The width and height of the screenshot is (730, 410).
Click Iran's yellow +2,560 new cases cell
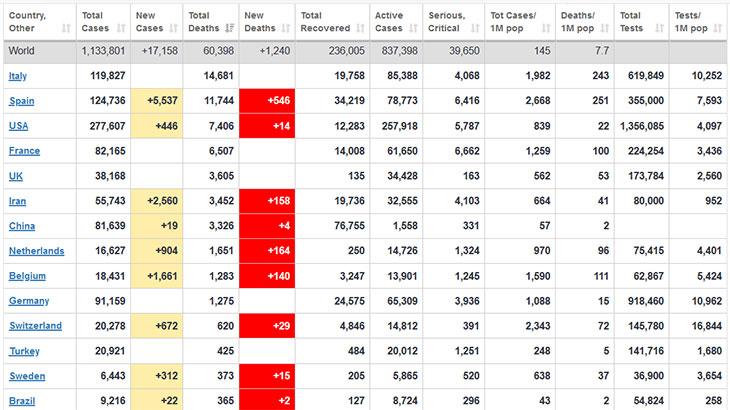158,202
